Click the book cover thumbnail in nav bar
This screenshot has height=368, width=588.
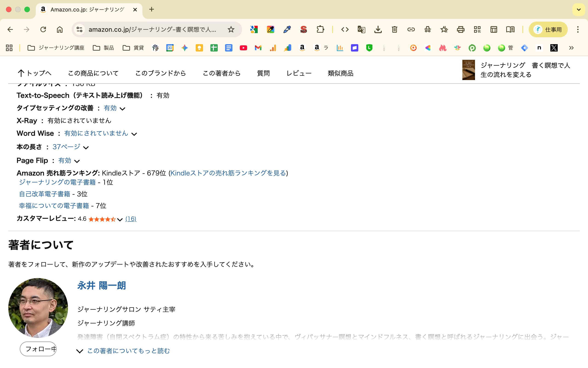[x=469, y=70]
